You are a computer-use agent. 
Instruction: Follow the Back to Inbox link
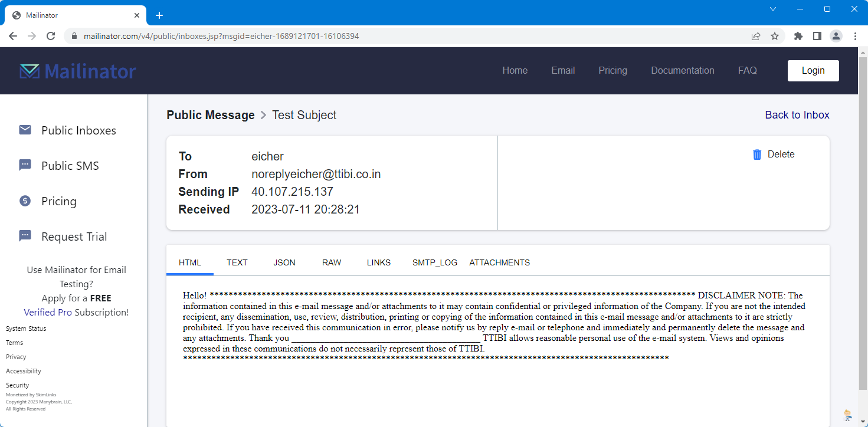click(x=797, y=115)
